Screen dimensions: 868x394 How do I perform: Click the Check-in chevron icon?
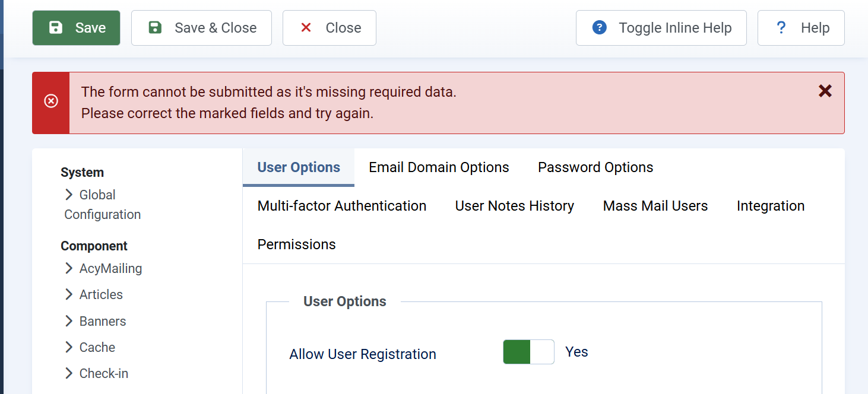pyautogui.click(x=69, y=373)
